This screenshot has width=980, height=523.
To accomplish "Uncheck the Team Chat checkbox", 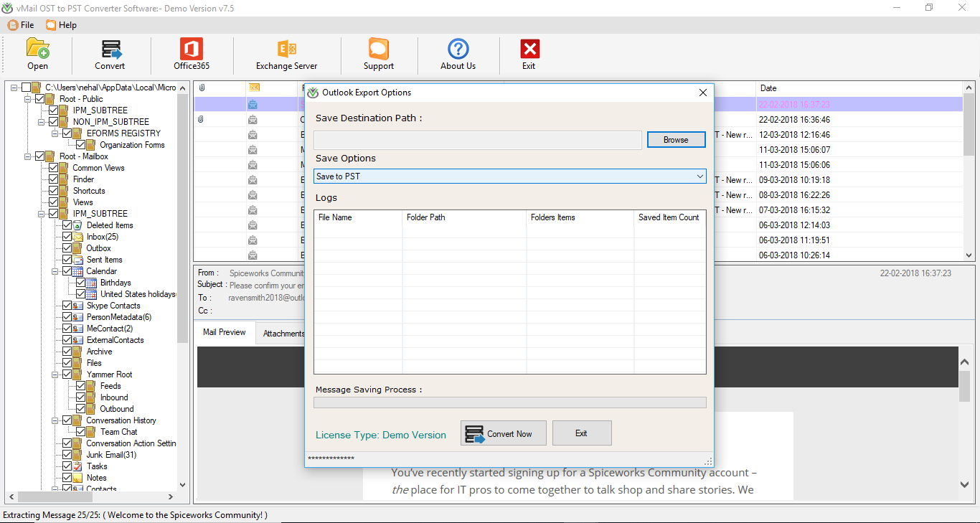I will click(x=80, y=432).
